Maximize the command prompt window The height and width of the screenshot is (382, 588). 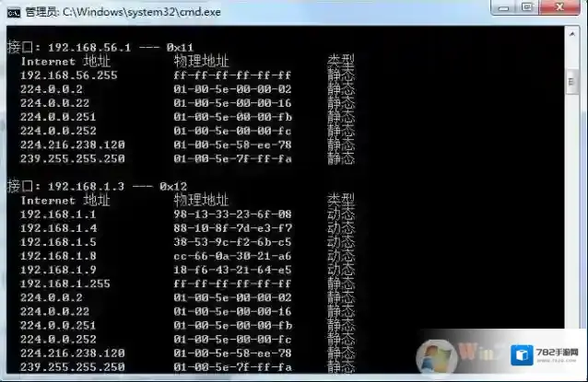(x=527, y=8)
